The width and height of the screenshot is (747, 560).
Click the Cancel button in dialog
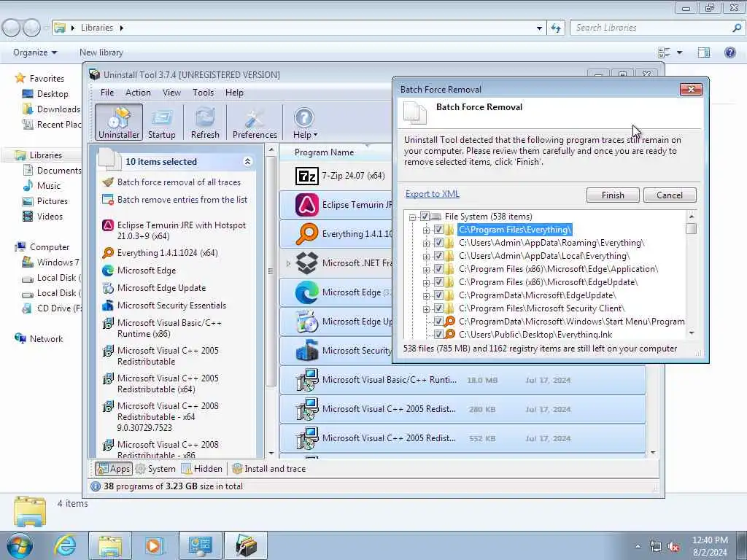click(670, 195)
